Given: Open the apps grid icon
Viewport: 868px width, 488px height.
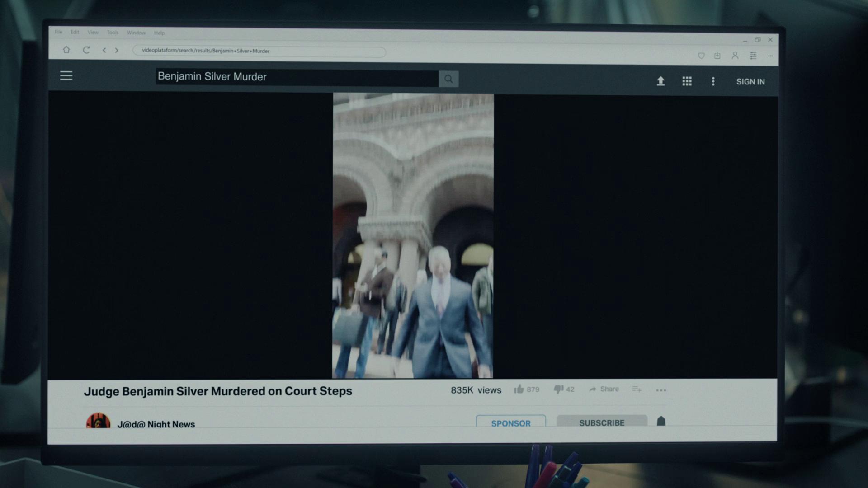Looking at the screenshot, I should pyautogui.click(x=687, y=81).
